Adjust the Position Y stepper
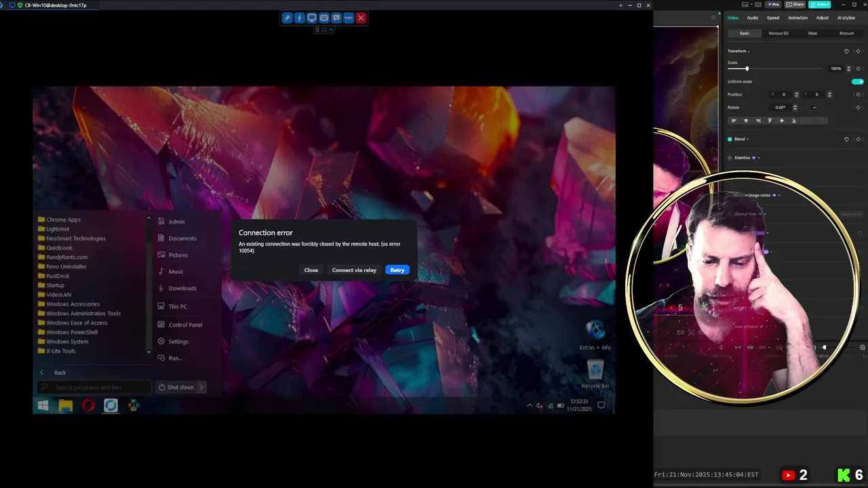868x488 pixels. (829, 94)
